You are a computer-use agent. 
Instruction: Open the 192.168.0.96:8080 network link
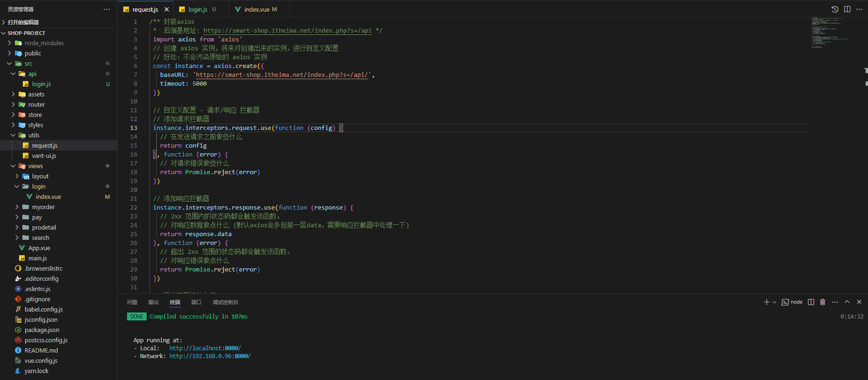pyautogui.click(x=210, y=356)
